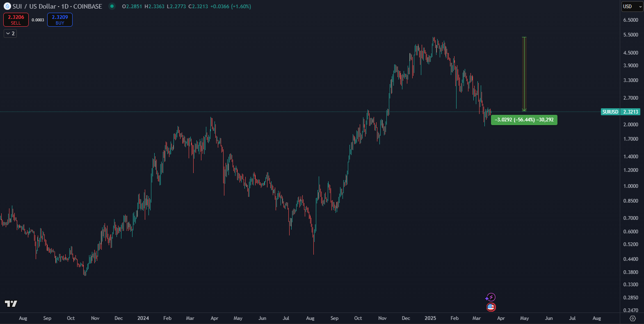Expand the indicator legend showing 2

(x=10, y=34)
